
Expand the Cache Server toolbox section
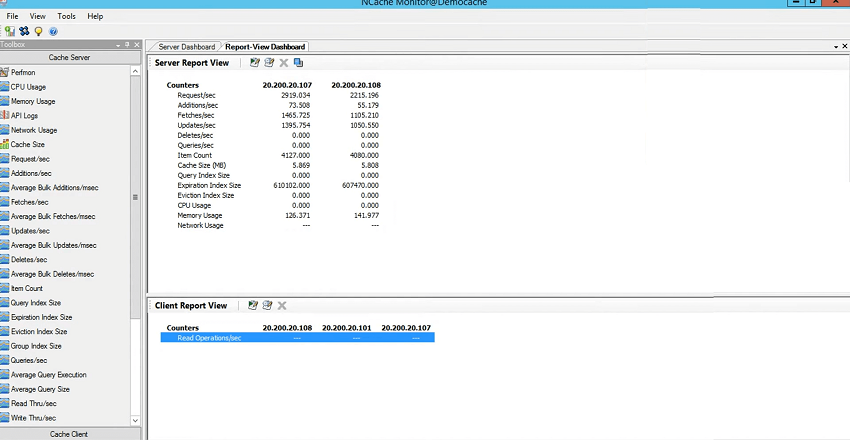[70, 57]
